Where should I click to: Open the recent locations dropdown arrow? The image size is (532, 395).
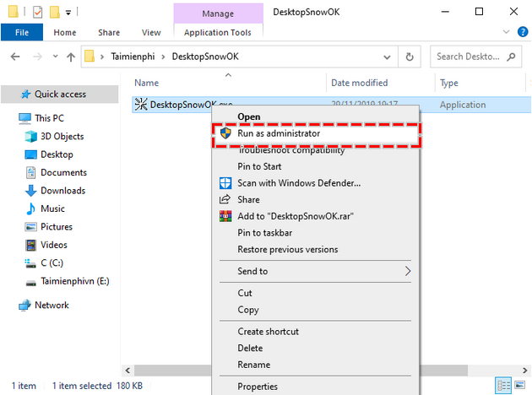[55, 57]
